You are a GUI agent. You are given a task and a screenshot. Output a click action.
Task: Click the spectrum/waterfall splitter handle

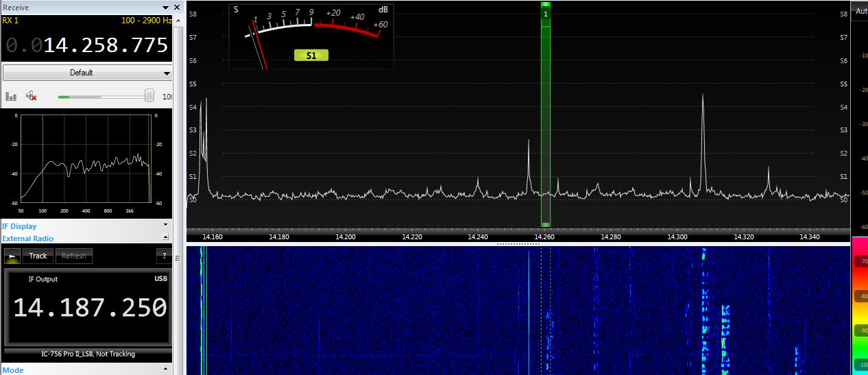click(518, 243)
